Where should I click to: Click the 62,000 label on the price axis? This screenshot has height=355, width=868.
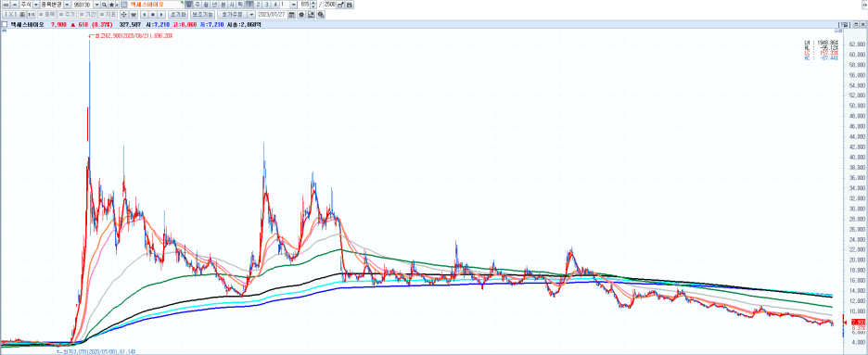click(x=857, y=44)
